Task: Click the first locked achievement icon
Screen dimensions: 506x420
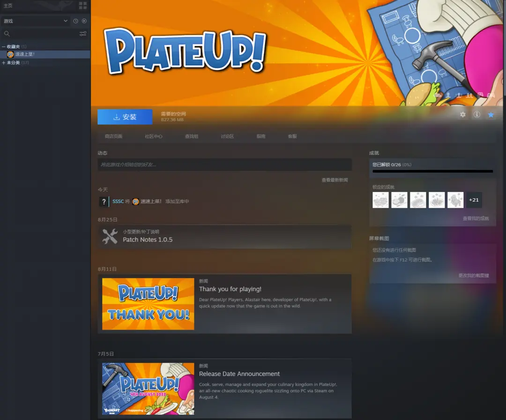Action: click(381, 200)
